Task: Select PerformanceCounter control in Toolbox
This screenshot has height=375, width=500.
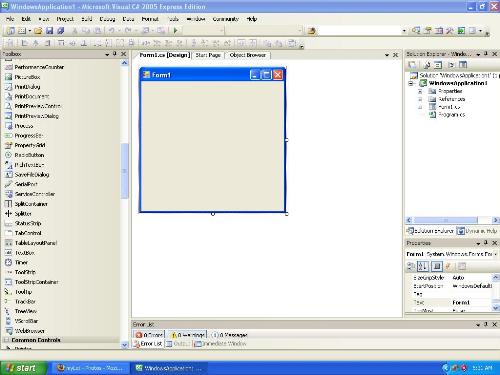Action: [39, 67]
